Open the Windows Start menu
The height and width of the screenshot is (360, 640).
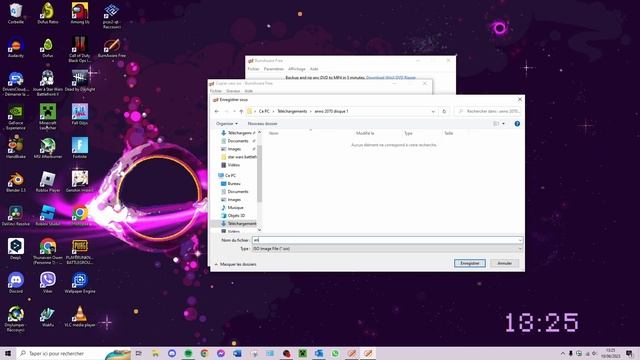[x=8, y=353]
